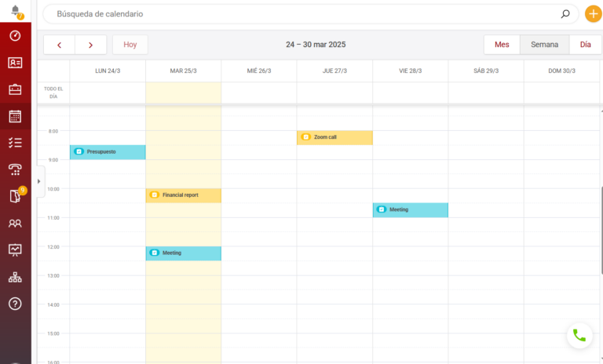This screenshot has width=603, height=364.
Task: Switch to Día view
Action: [585, 45]
